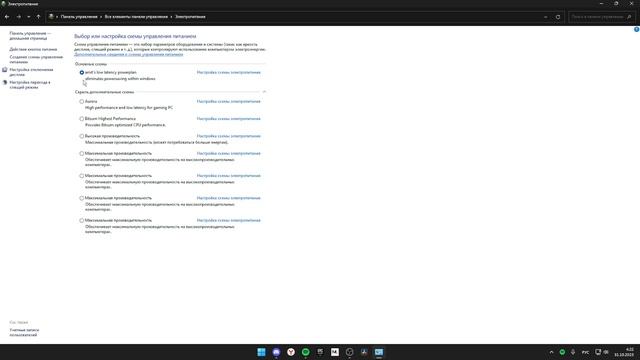The height and width of the screenshot is (360, 640).
Task: Open 'Действия кнопок питания' link
Action: point(33,49)
